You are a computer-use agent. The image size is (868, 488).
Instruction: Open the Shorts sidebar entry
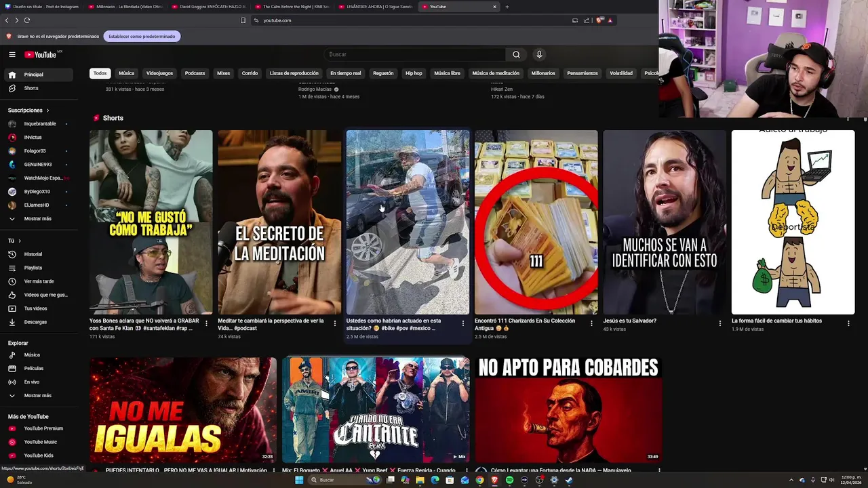38,88
